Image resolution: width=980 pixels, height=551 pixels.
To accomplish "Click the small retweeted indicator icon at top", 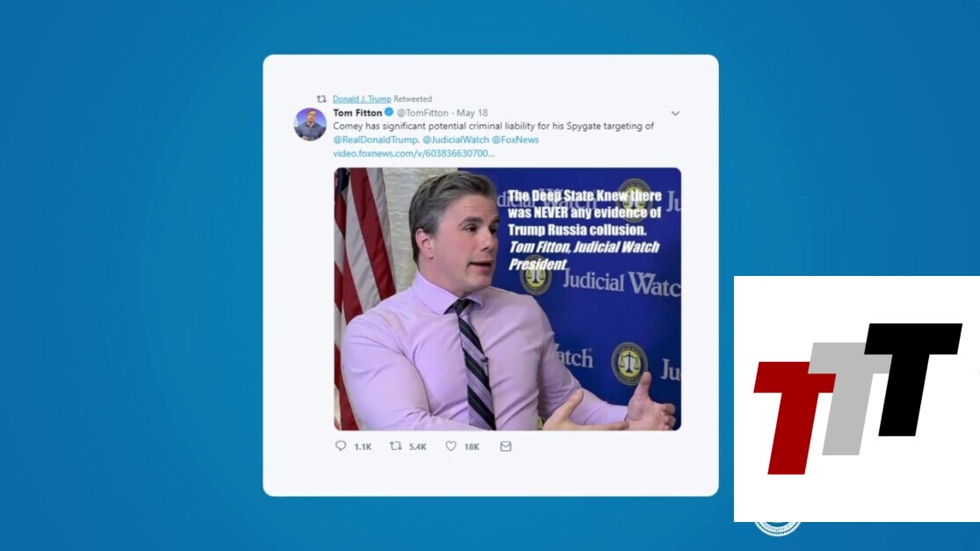I will (322, 98).
